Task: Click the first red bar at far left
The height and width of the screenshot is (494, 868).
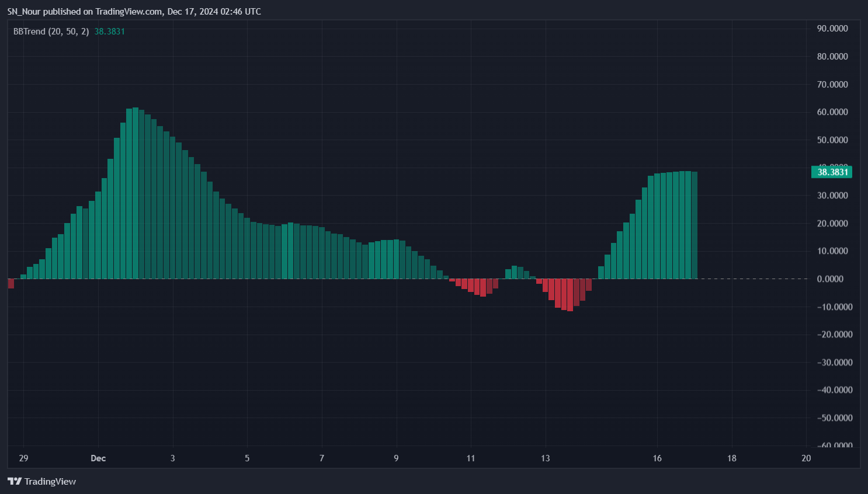Action: pos(11,283)
